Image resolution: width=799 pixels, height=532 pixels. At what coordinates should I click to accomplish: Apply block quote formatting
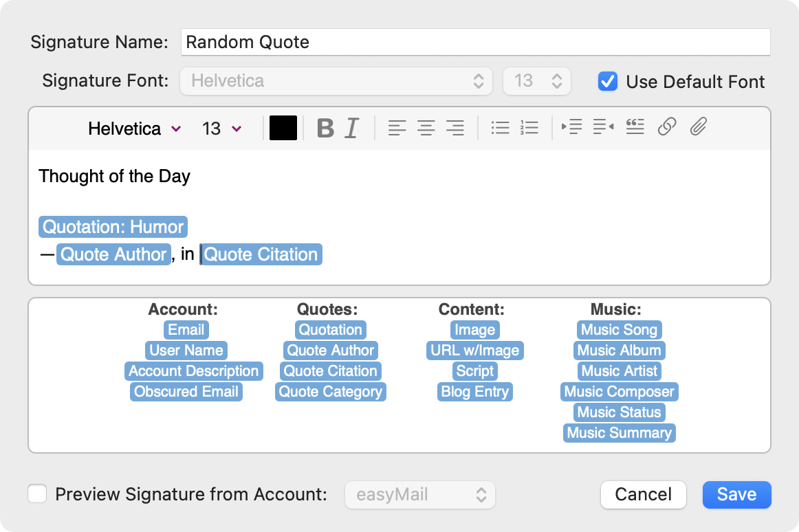(635, 127)
